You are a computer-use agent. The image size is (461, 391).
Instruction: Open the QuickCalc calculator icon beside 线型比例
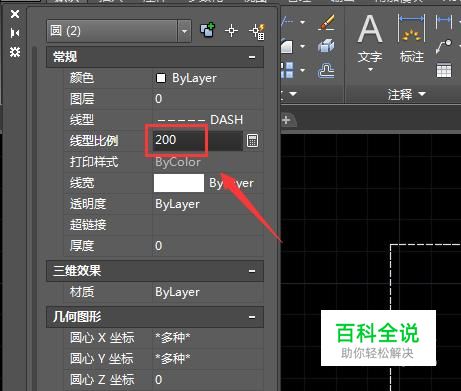[x=252, y=141]
